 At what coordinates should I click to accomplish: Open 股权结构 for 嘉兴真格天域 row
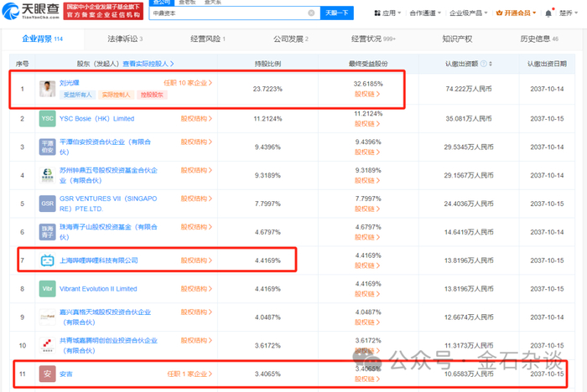[x=196, y=312]
